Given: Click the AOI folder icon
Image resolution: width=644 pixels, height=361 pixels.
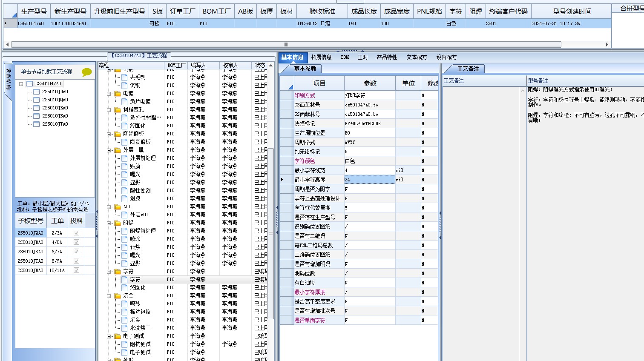Looking at the screenshot, I should tap(118, 207).
